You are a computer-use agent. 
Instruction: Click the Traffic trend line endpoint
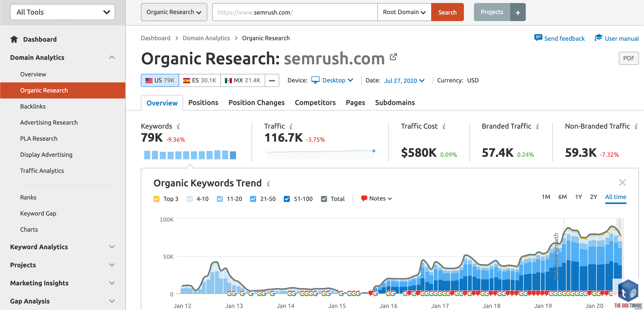(374, 151)
